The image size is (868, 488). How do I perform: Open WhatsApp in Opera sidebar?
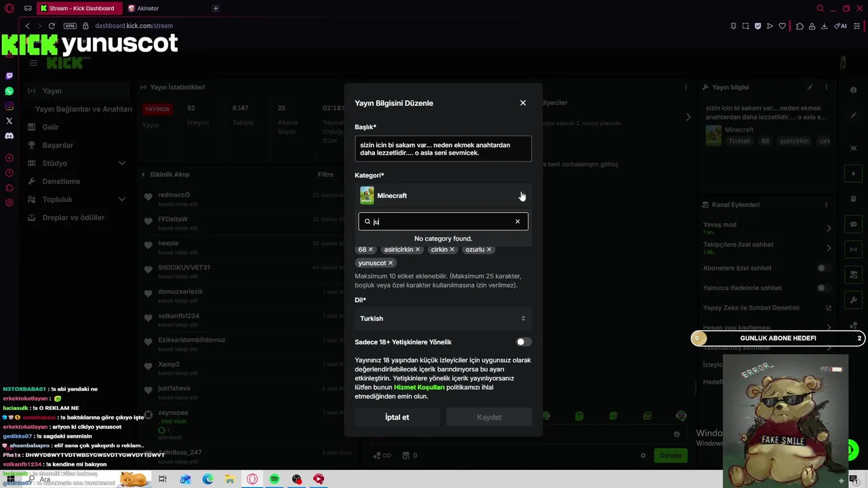(x=9, y=91)
